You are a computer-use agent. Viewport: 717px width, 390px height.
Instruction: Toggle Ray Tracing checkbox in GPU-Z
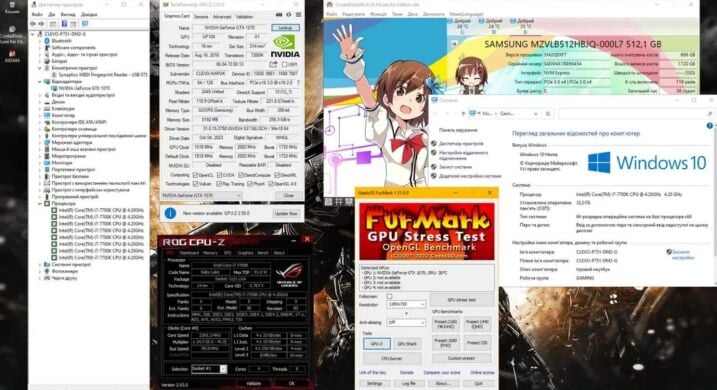coord(219,184)
